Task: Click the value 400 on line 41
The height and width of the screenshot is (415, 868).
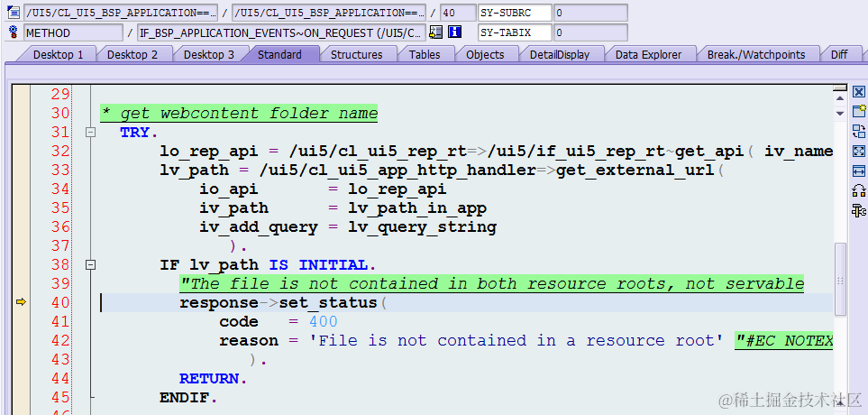Action: coord(324,322)
